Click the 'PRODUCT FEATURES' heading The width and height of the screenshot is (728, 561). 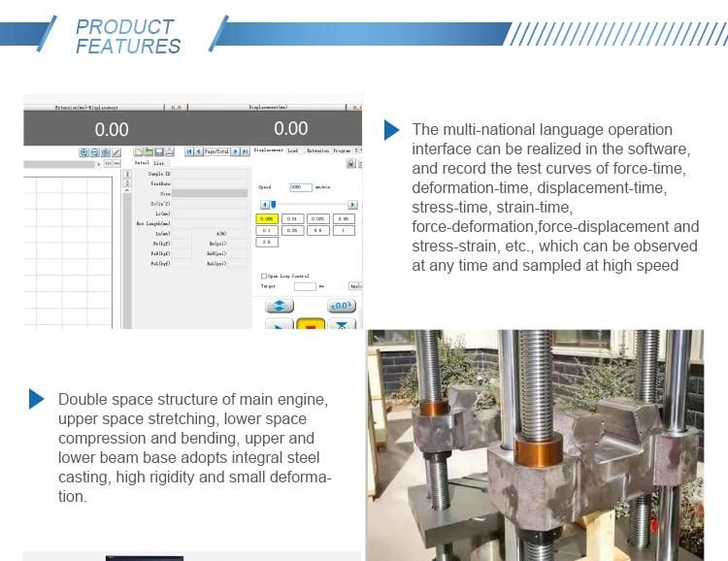coord(128,36)
